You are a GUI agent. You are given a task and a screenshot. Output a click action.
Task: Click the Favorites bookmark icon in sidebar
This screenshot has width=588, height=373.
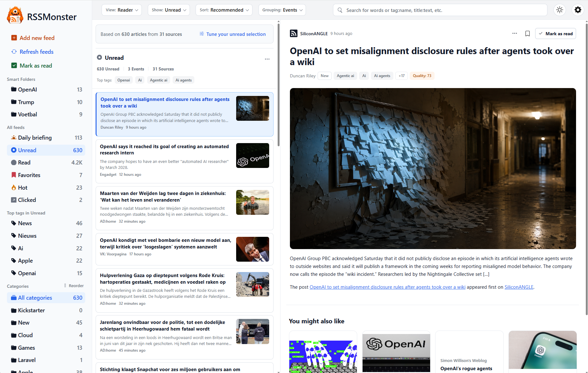(x=14, y=175)
